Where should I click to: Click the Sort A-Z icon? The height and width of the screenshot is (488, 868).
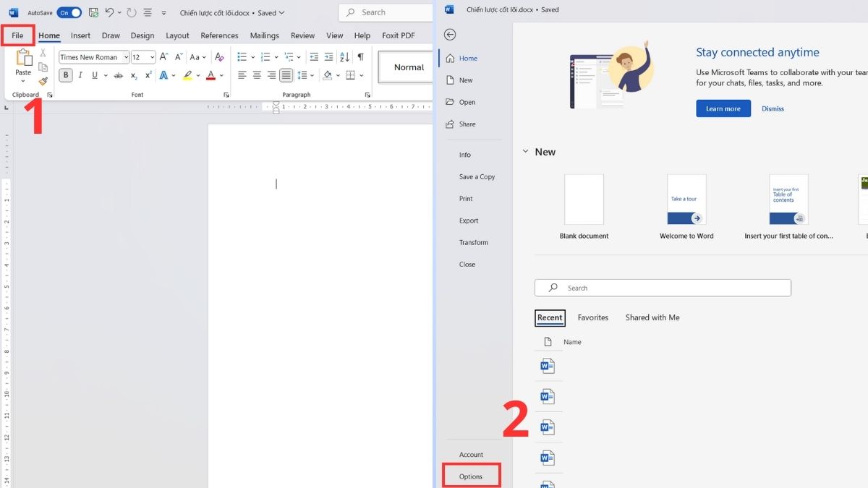[344, 56]
